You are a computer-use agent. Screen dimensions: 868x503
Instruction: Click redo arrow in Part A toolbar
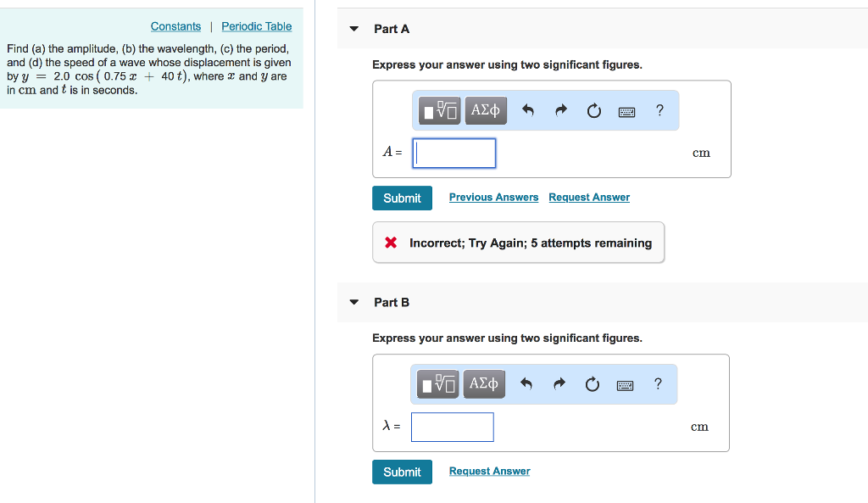560,110
